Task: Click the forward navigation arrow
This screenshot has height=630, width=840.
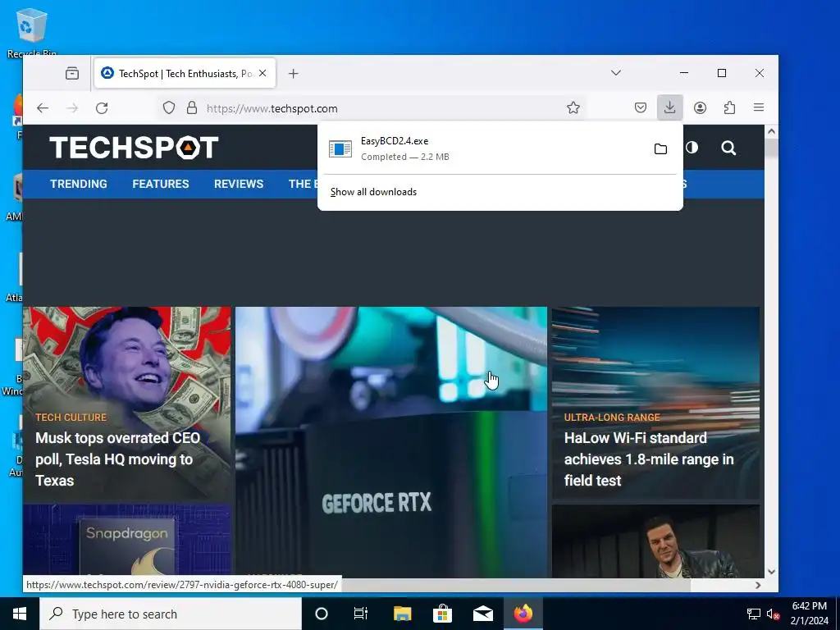Action: 72,108
